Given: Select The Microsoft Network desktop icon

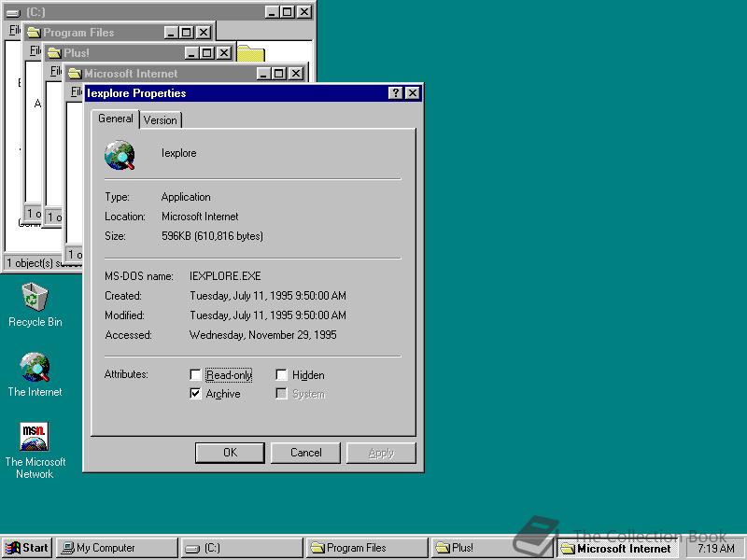Looking at the screenshot, I should [x=35, y=450].
